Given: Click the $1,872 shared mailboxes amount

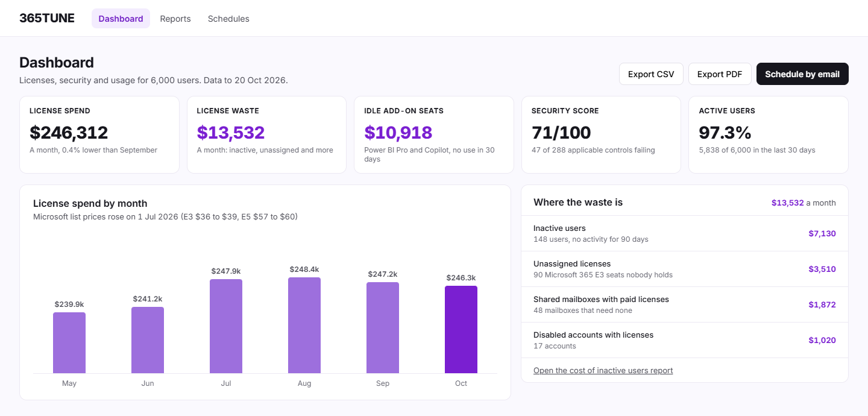Looking at the screenshot, I should point(822,304).
